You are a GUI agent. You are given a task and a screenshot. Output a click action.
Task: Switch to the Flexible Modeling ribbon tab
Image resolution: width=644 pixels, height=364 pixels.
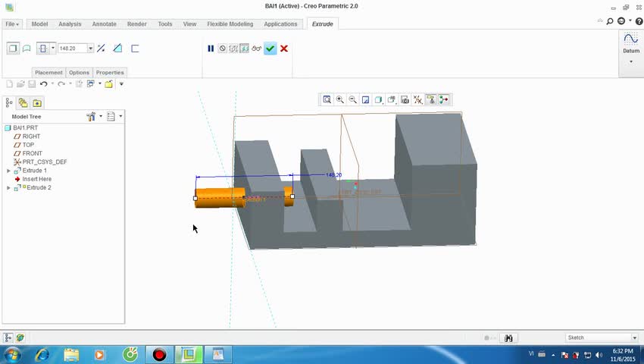230,24
